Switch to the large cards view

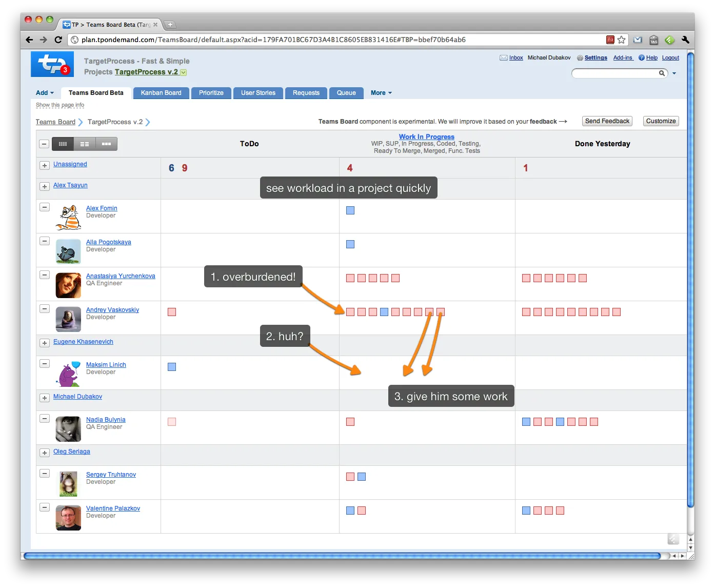tap(106, 144)
